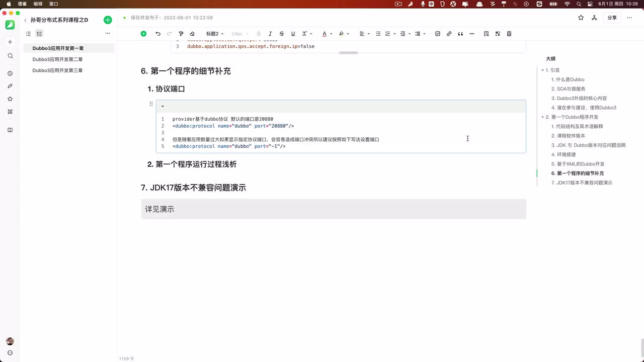Open the 窗口 menu in menu bar

(x=53, y=4)
